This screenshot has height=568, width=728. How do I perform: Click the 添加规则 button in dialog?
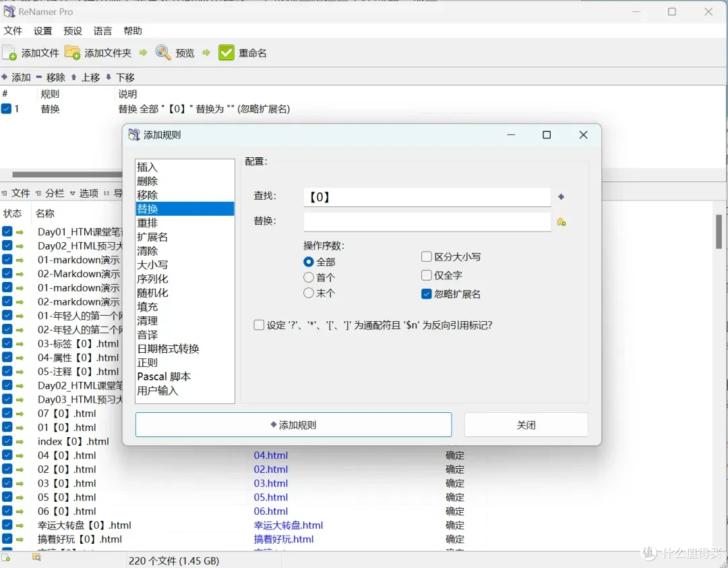click(293, 424)
